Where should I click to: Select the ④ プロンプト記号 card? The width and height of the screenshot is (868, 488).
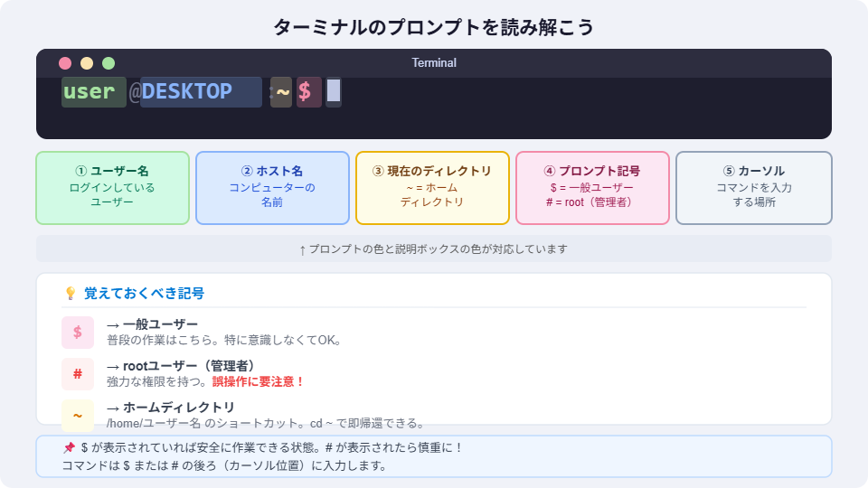click(x=592, y=187)
